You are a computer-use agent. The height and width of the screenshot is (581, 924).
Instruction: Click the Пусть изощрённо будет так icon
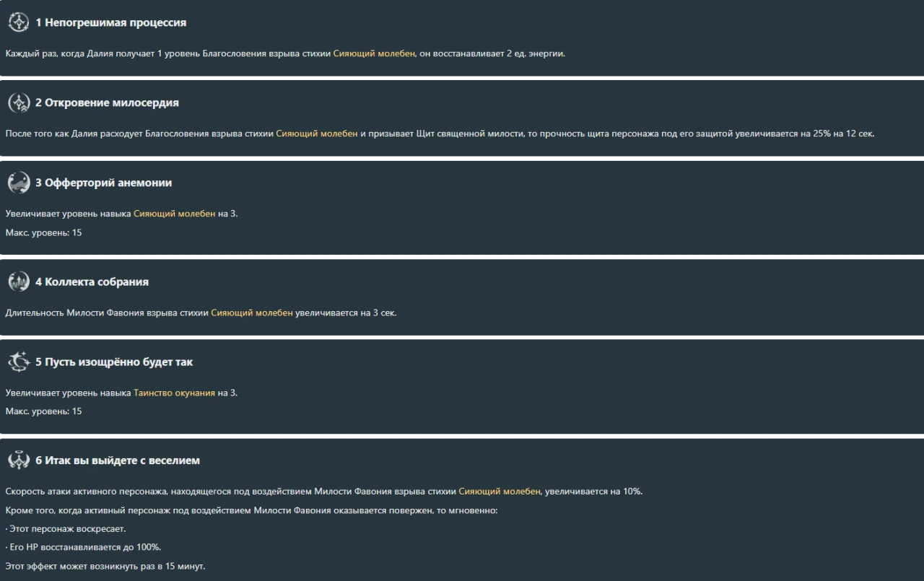19,362
